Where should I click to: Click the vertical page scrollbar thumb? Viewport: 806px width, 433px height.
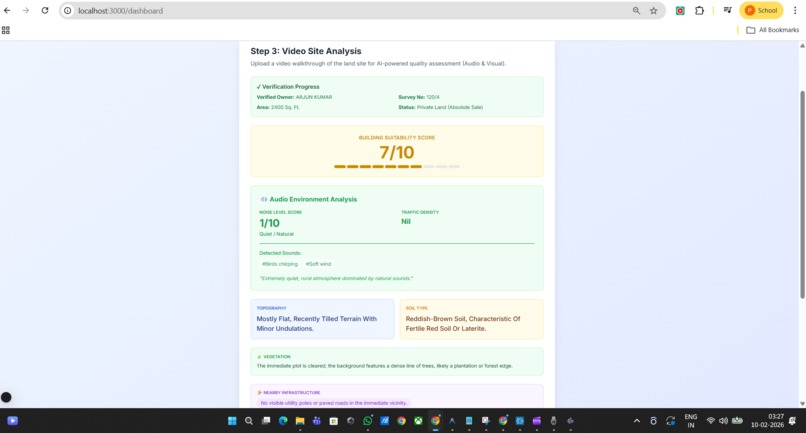pyautogui.click(x=802, y=194)
